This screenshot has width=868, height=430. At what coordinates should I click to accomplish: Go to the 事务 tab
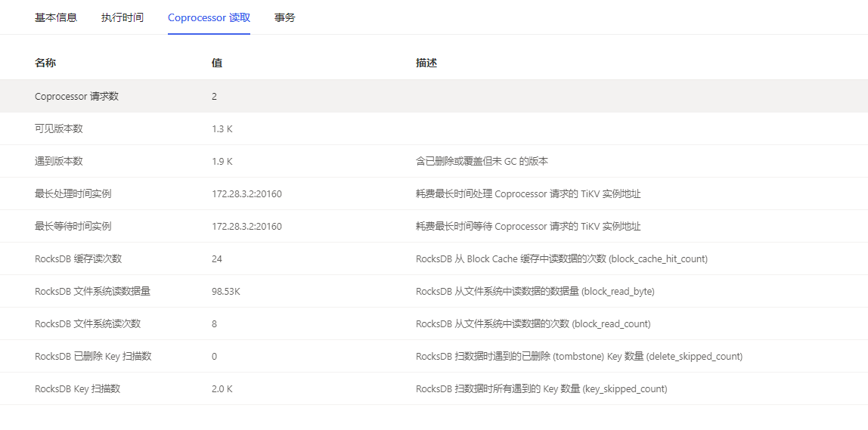click(285, 17)
